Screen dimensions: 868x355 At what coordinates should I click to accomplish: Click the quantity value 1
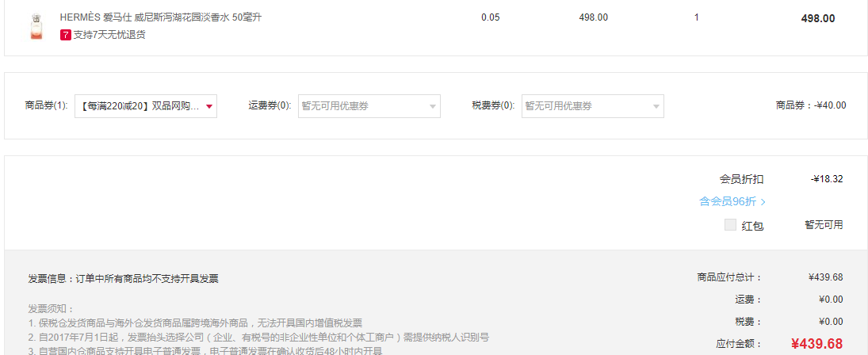[697, 17]
